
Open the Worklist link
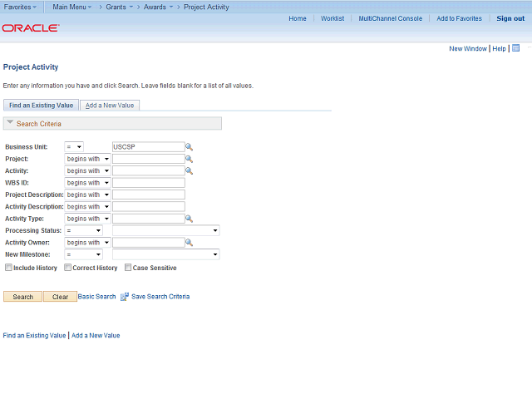(x=332, y=18)
